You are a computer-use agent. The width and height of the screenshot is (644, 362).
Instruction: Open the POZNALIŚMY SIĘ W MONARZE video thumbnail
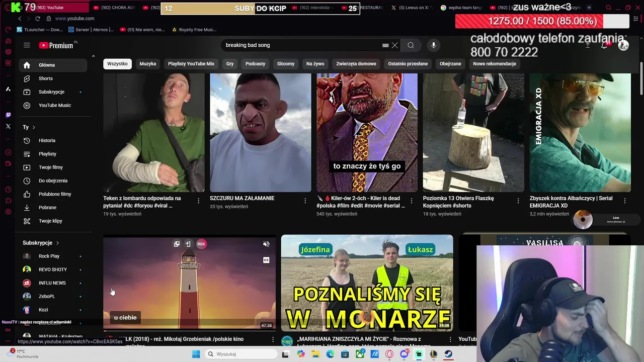pos(367,283)
